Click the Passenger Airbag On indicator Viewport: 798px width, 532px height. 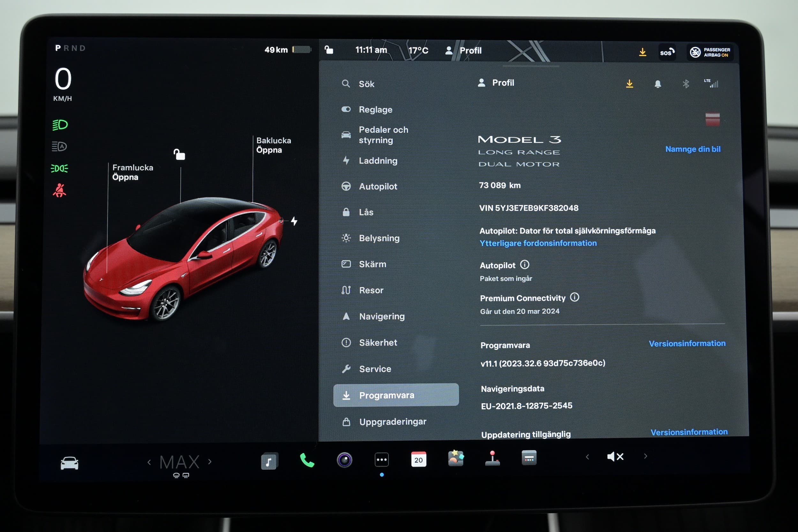(x=710, y=52)
